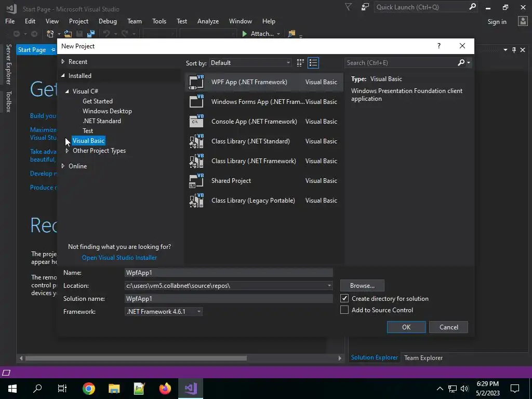Click the Console App template icon
The width and height of the screenshot is (532, 399).
(x=196, y=121)
